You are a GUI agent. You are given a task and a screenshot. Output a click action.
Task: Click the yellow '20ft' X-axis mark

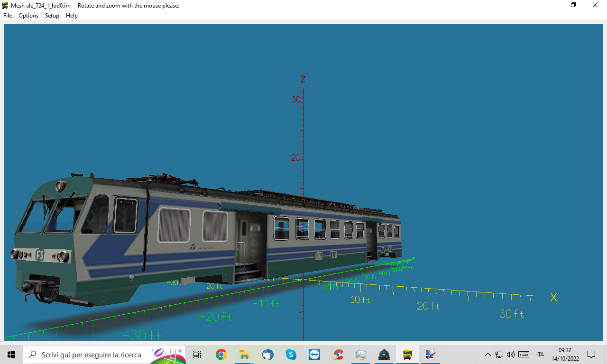(428, 306)
